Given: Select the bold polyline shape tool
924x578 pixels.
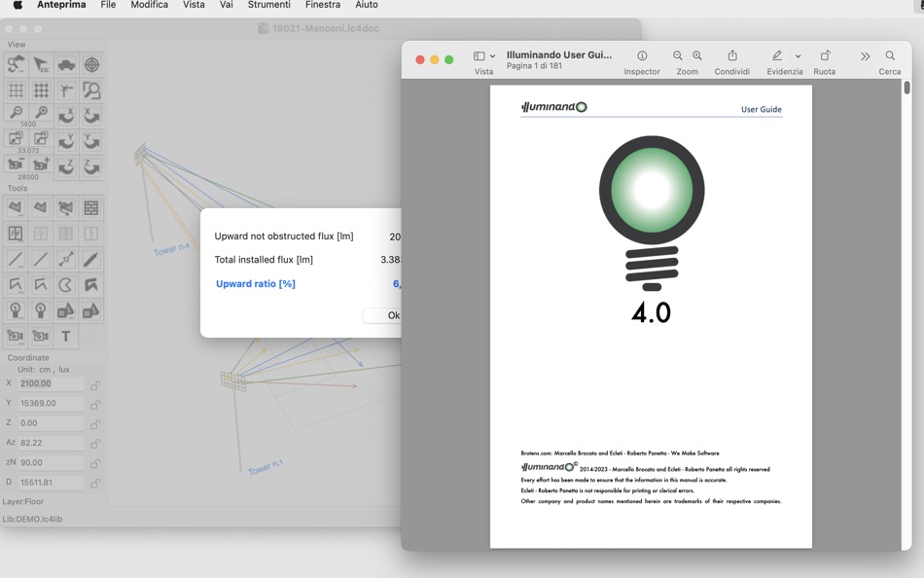Looking at the screenshot, I should click(91, 285).
